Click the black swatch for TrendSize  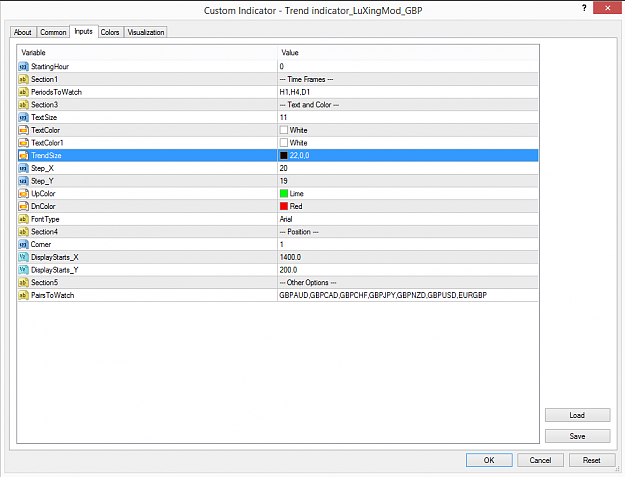click(x=284, y=155)
